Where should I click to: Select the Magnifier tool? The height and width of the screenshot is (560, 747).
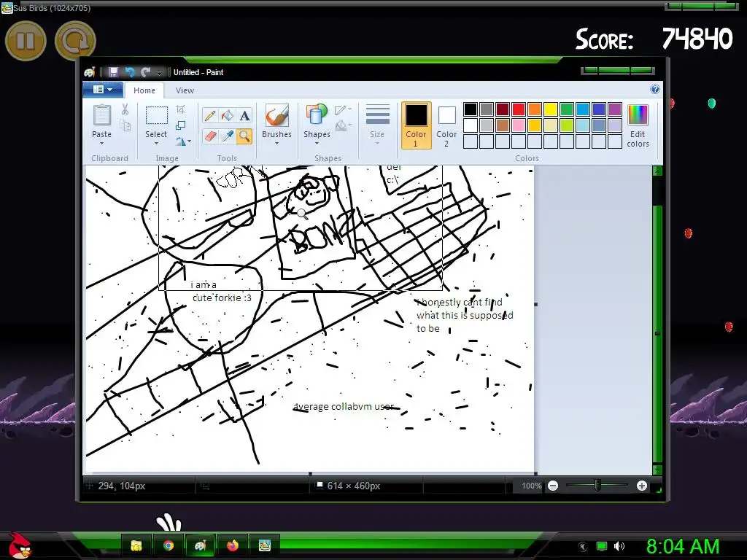click(244, 136)
